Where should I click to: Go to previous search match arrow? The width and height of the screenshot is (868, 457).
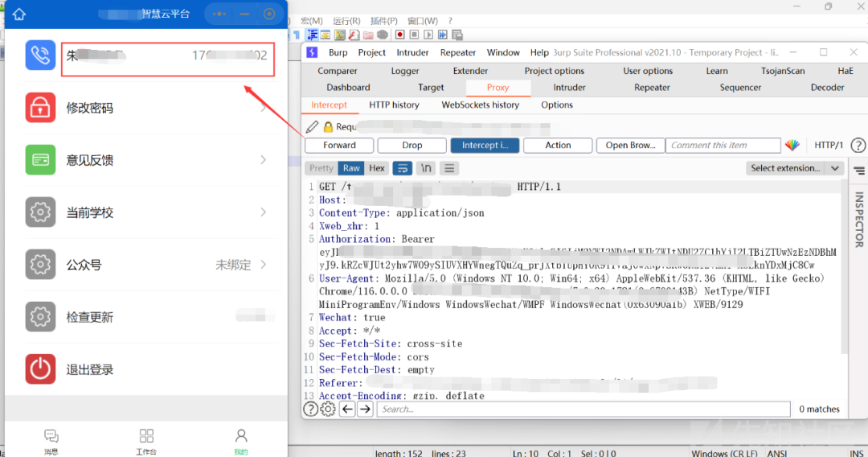point(348,410)
